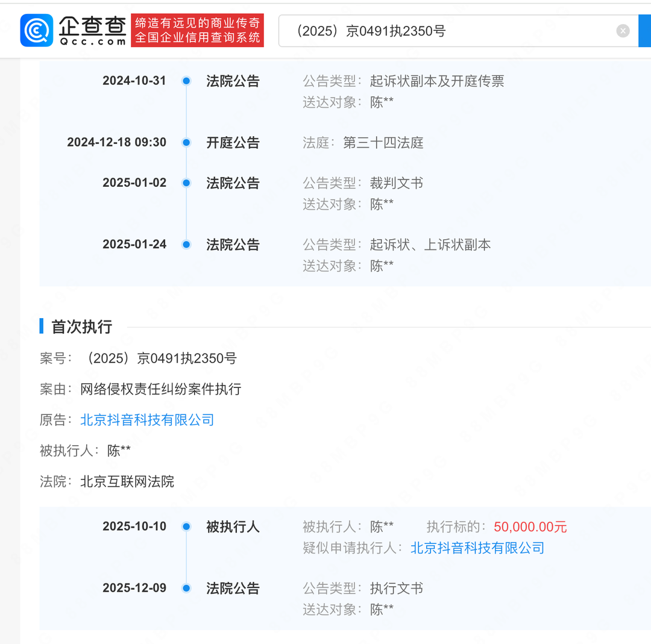
Task: Click the blue search button at right edge
Action: pos(645,31)
